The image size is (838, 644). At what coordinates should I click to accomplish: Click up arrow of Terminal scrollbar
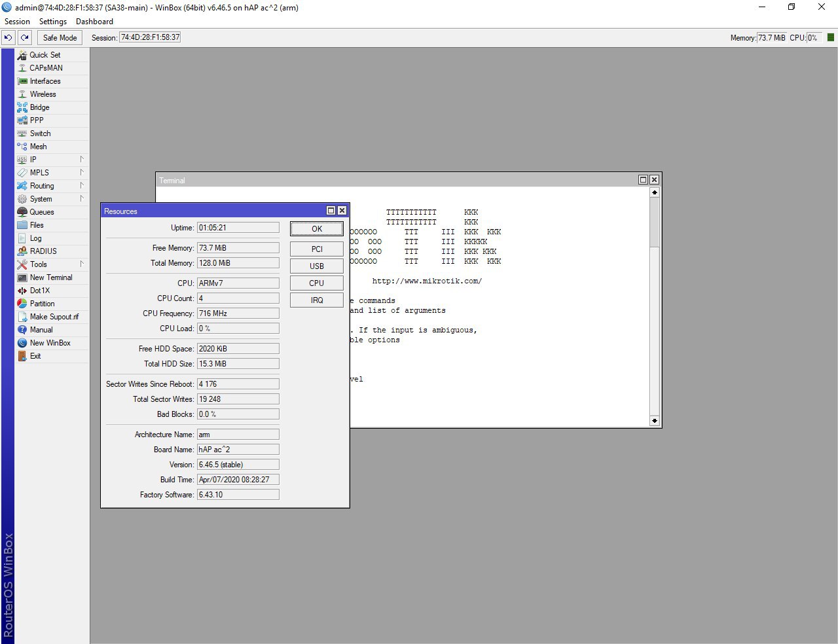[655, 192]
